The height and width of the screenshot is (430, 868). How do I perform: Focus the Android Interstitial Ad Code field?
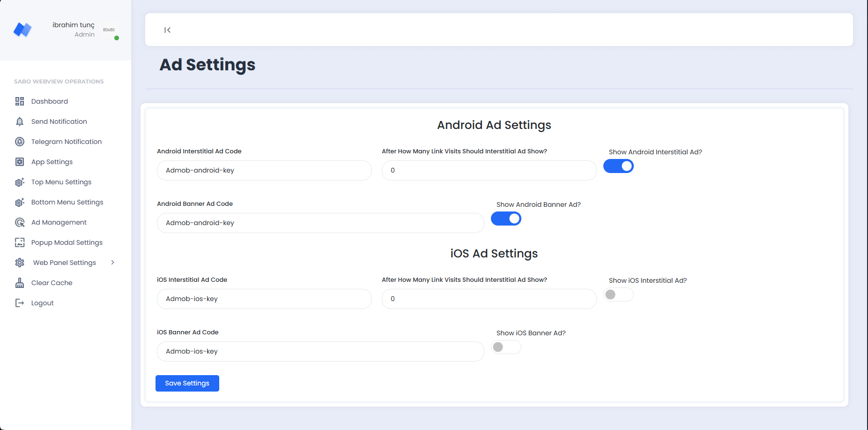point(264,171)
